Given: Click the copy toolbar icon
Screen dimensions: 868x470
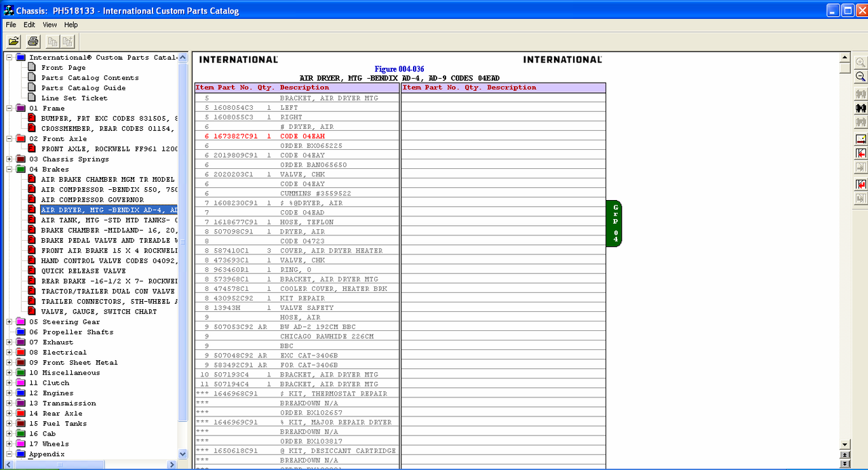Looking at the screenshot, I should (x=53, y=41).
